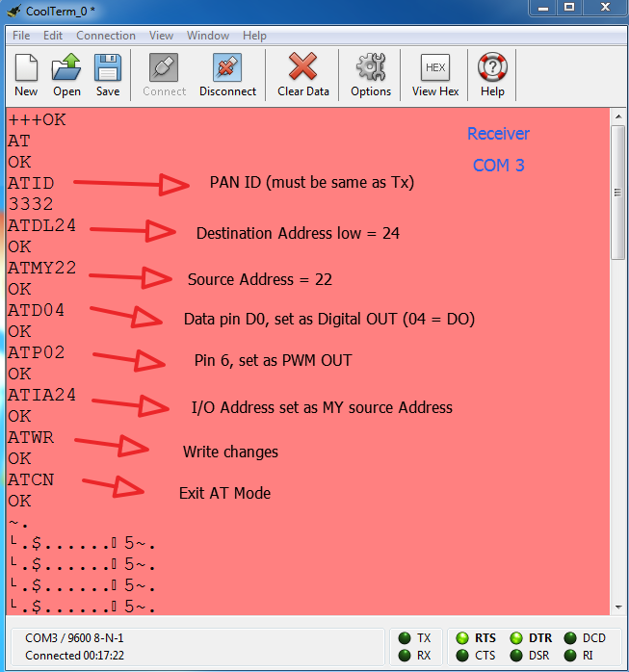Expand the View menu

[x=161, y=36]
